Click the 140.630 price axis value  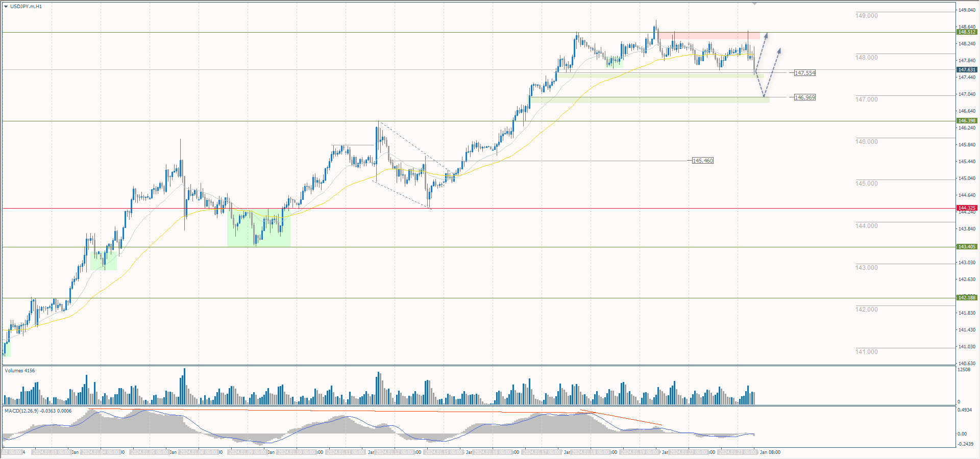coord(967,364)
